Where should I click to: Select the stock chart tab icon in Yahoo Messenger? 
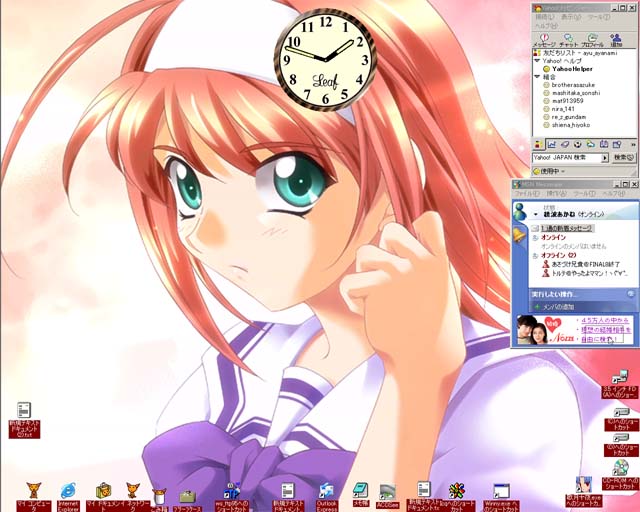click(552, 144)
